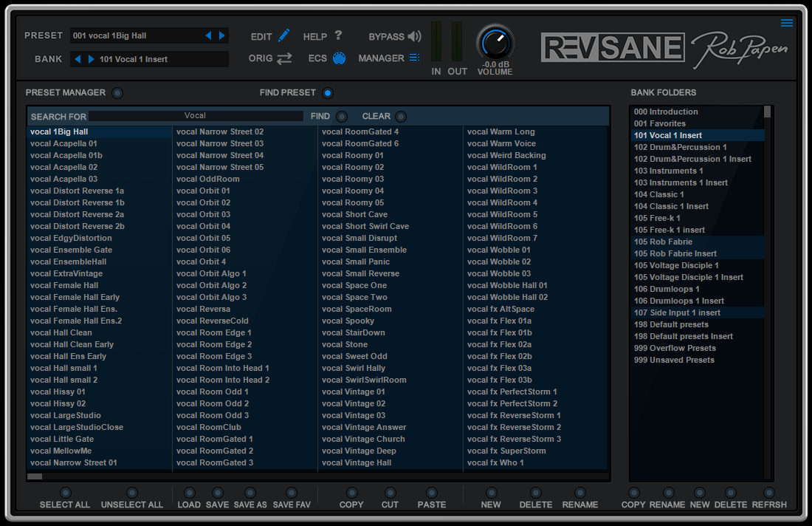Click the Paste button
The image size is (812, 526).
pyautogui.click(x=431, y=493)
